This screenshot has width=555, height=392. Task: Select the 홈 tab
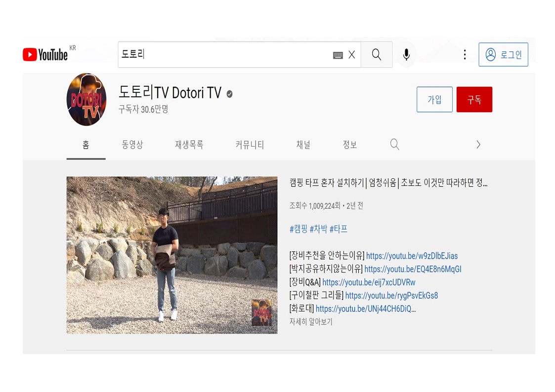point(86,145)
